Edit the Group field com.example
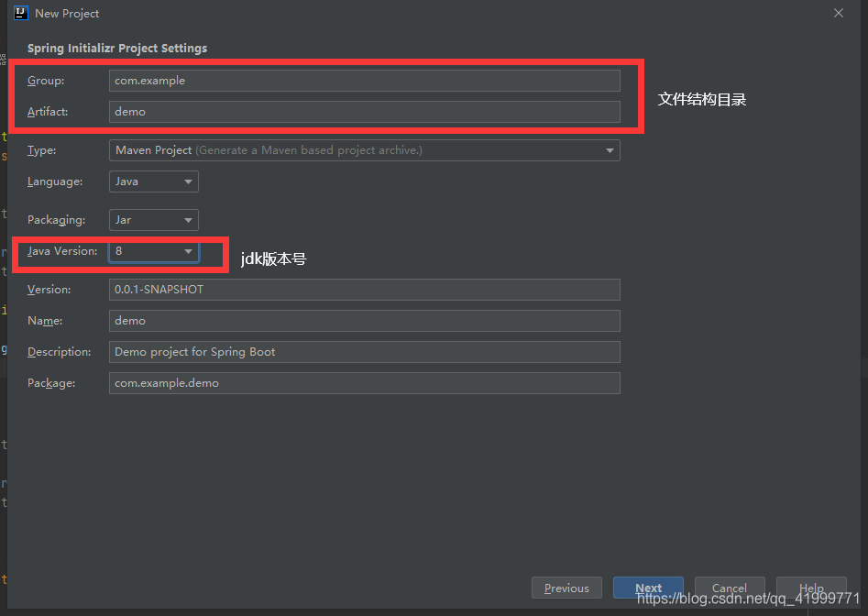Image resolution: width=868 pixels, height=616 pixels. point(364,81)
